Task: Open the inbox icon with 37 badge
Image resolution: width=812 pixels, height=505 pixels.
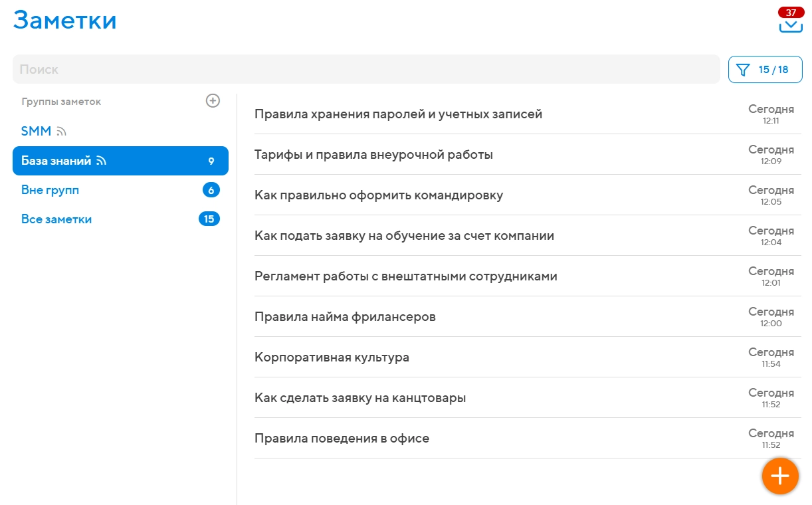Action: [x=791, y=21]
